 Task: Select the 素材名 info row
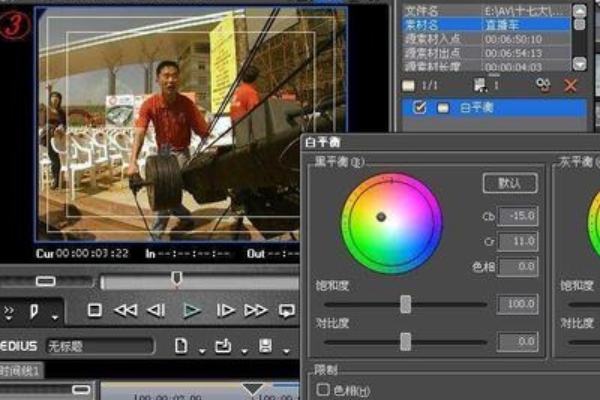486,25
